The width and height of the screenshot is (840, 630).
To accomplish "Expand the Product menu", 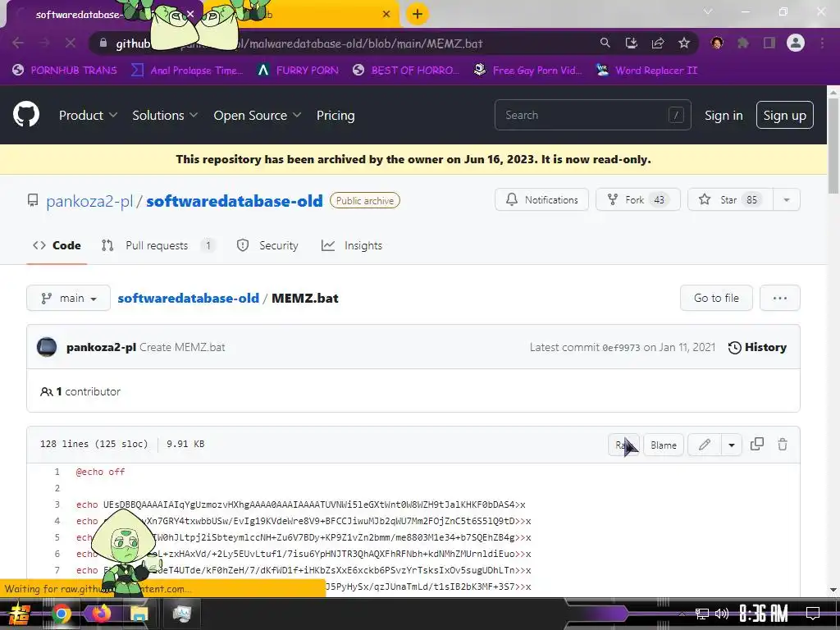I will [88, 115].
